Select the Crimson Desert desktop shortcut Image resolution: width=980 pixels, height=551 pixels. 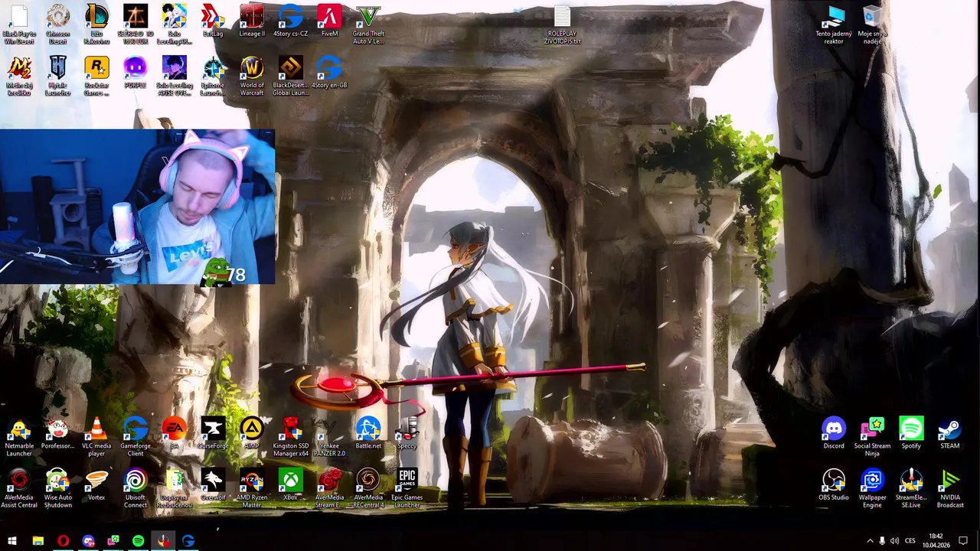click(57, 24)
